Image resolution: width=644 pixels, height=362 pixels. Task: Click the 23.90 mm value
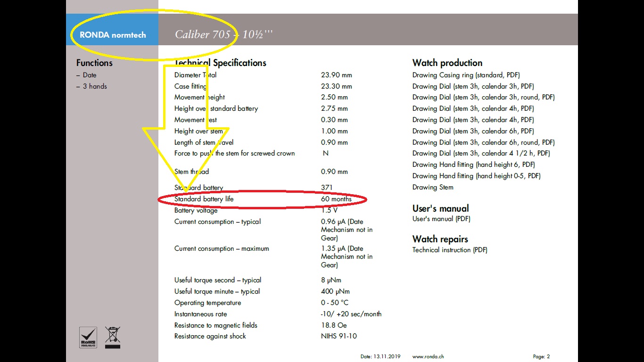click(x=336, y=75)
